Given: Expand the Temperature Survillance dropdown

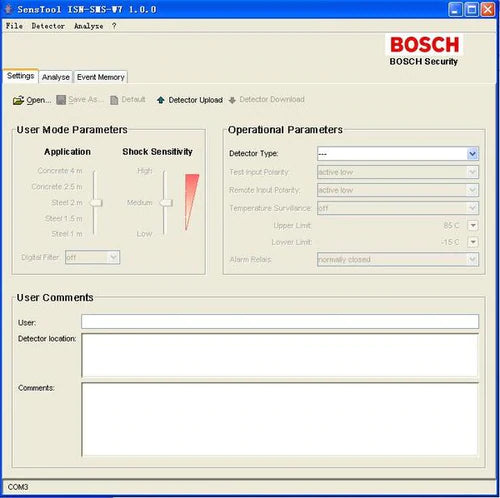Looking at the screenshot, I should click(x=472, y=208).
